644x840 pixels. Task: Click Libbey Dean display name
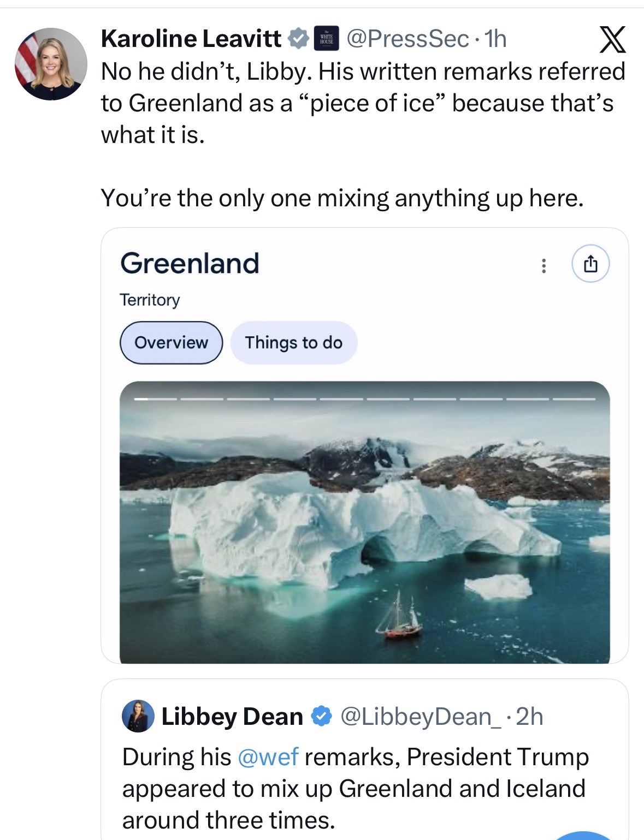(232, 716)
